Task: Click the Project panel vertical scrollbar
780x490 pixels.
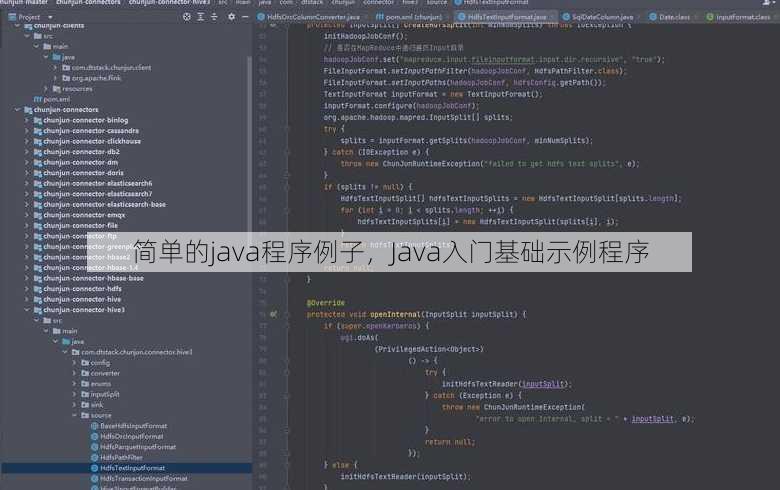Action: [249, 144]
